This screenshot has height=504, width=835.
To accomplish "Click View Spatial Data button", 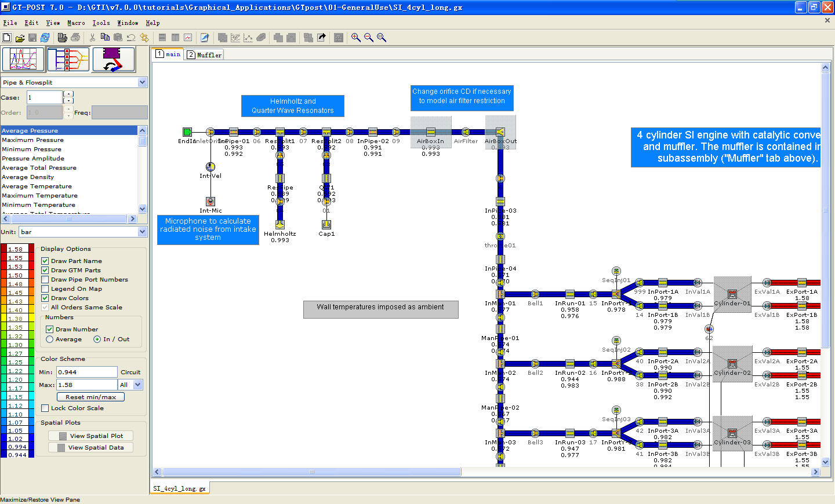I will (x=90, y=448).
